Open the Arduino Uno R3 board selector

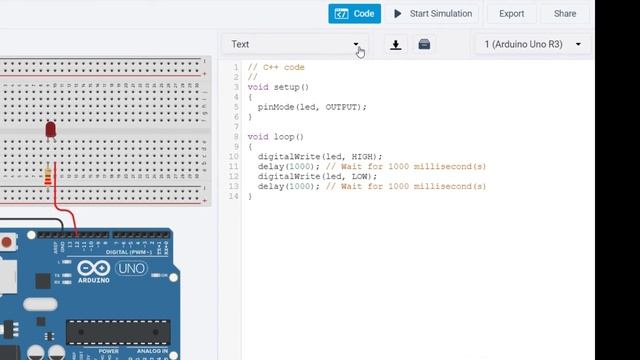532,44
